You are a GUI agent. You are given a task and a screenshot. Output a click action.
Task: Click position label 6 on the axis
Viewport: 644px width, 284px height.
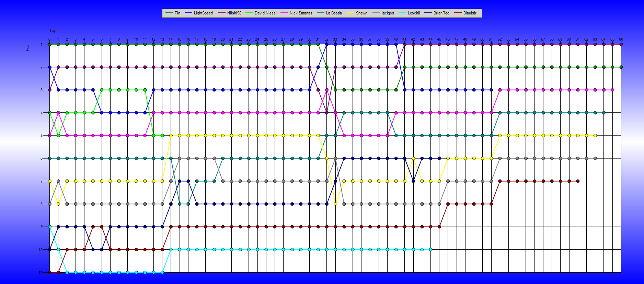click(x=42, y=158)
